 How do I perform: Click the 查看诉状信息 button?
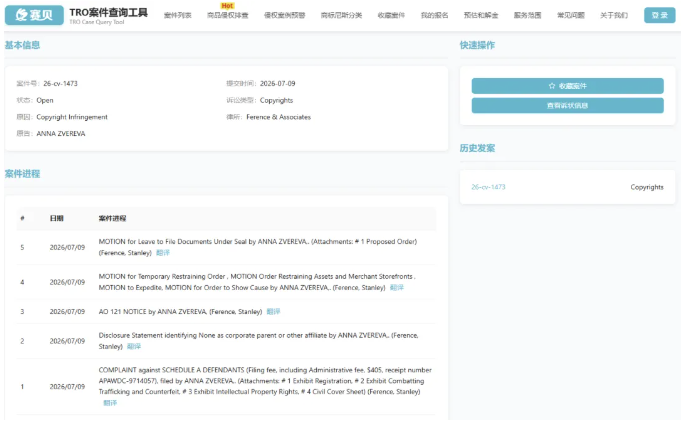[x=568, y=106]
